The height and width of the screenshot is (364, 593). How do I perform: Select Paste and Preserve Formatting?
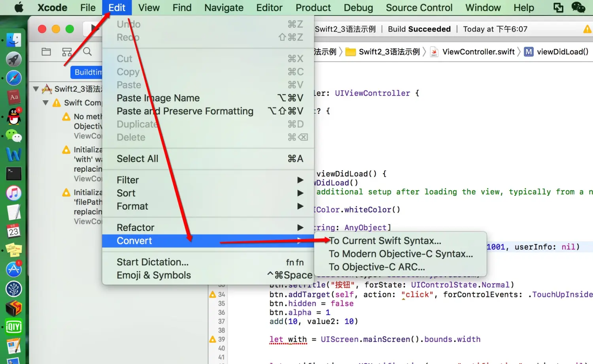pyautogui.click(x=208, y=111)
